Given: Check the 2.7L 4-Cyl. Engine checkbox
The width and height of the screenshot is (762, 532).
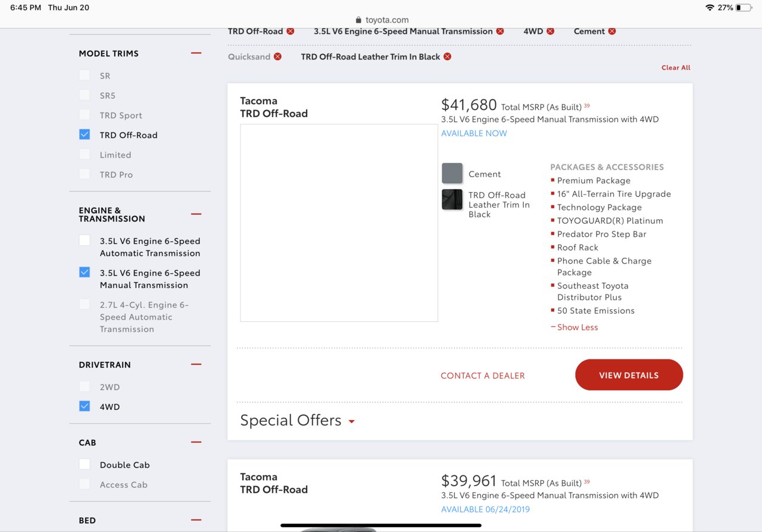Looking at the screenshot, I should [x=85, y=304].
